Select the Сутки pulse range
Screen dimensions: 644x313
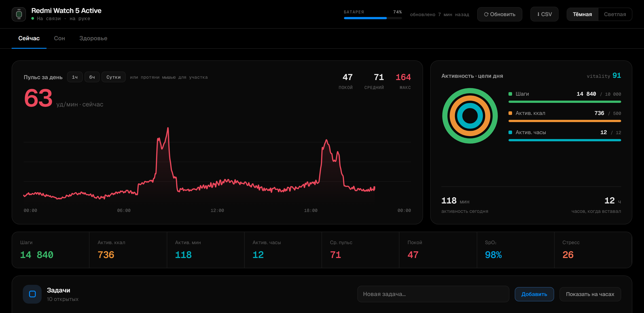tap(114, 77)
